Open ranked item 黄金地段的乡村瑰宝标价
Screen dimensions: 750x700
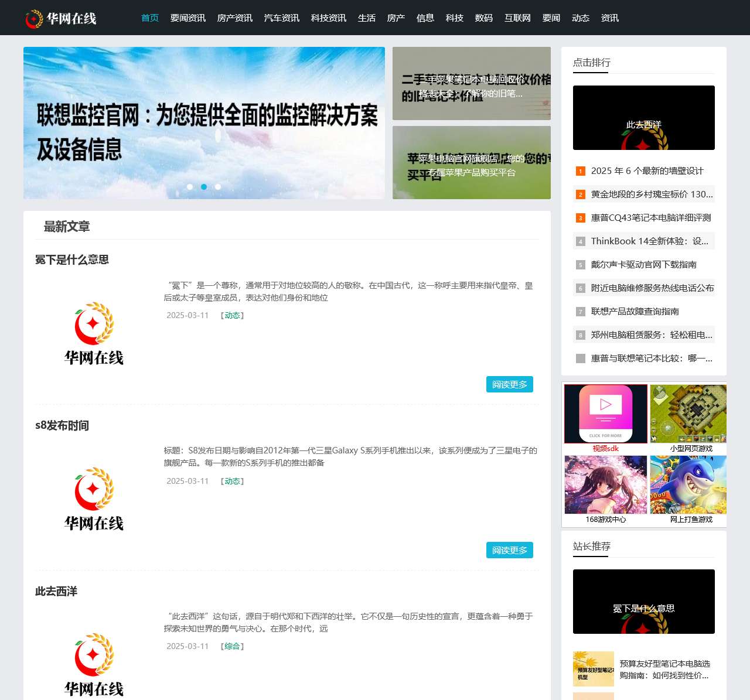(652, 194)
